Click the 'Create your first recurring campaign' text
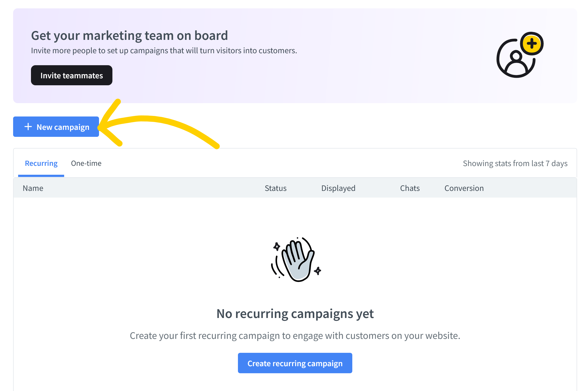Image resolution: width=588 pixels, height=391 pixels. pos(295,336)
